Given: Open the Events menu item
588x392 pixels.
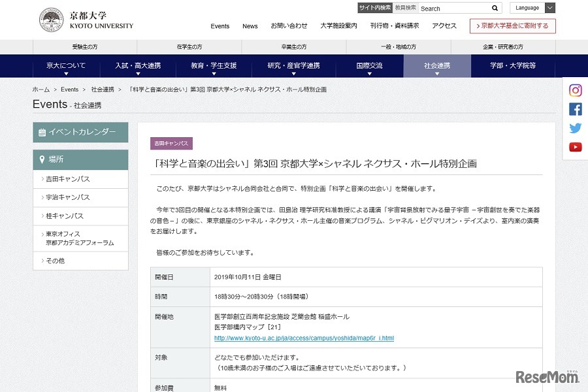Looking at the screenshot, I should 220,26.
